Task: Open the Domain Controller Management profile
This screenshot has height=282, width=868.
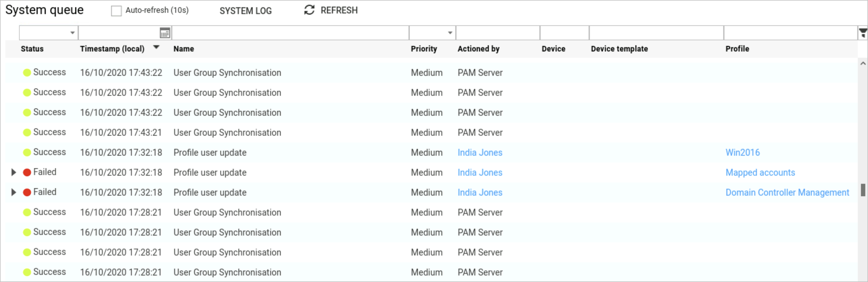Action: click(787, 192)
